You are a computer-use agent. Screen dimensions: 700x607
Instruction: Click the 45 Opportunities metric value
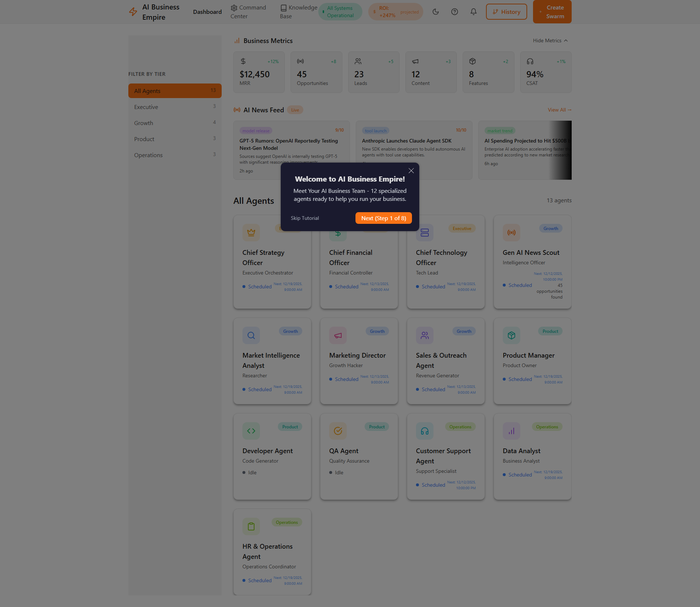pyautogui.click(x=302, y=74)
